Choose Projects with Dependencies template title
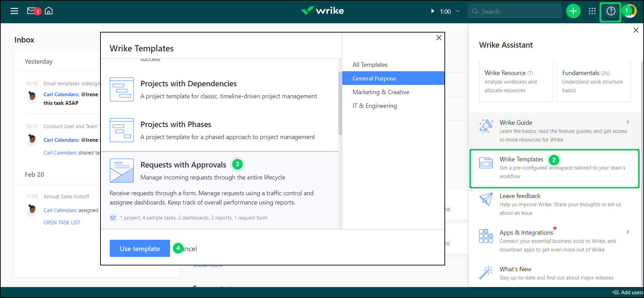This screenshot has height=298, width=644. 189,84
